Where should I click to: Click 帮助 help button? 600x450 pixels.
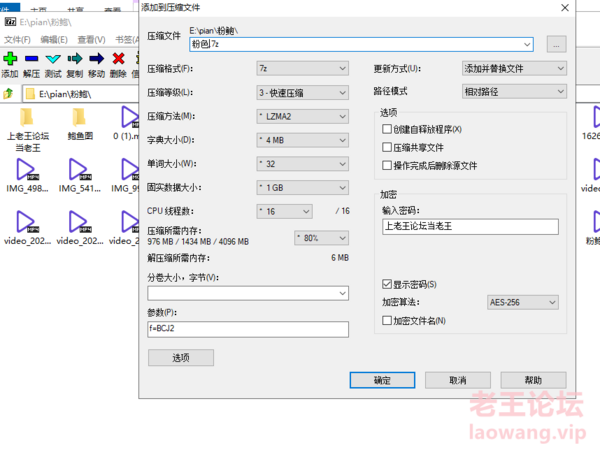point(533,380)
